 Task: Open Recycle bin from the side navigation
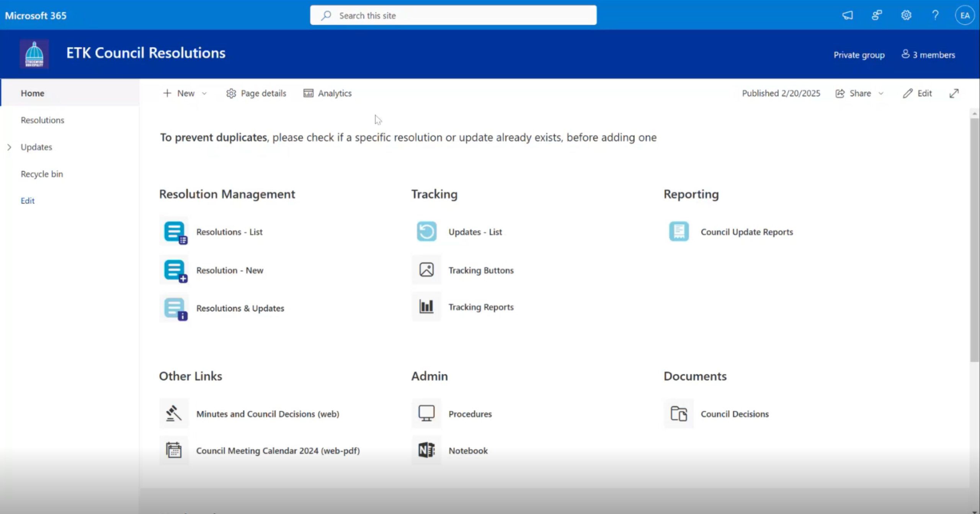[x=42, y=174]
